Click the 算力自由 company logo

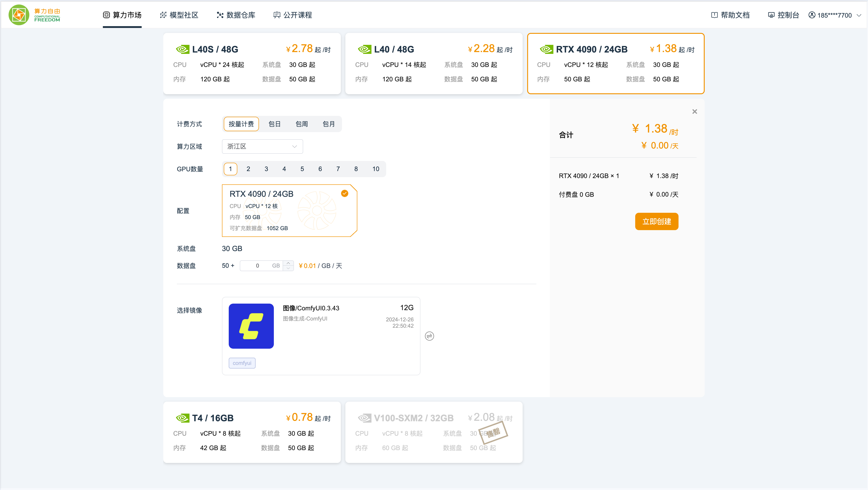[x=19, y=14]
